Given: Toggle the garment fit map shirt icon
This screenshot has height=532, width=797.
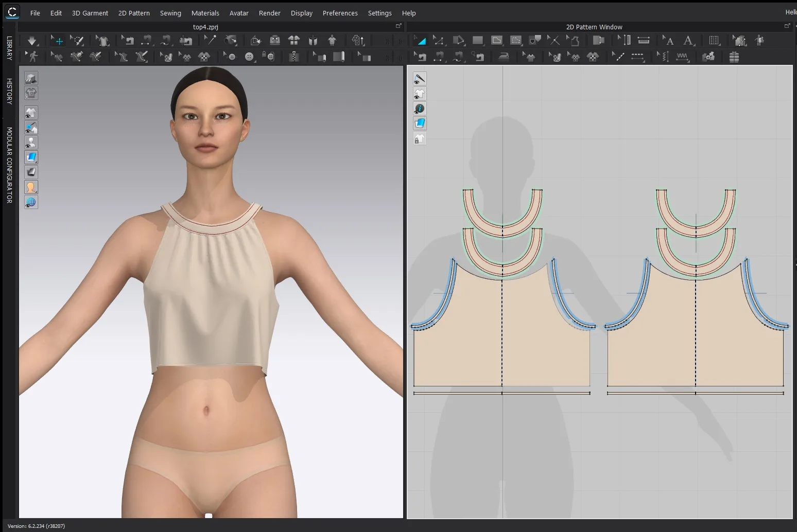Looking at the screenshot, I should (x=31, y=93).
